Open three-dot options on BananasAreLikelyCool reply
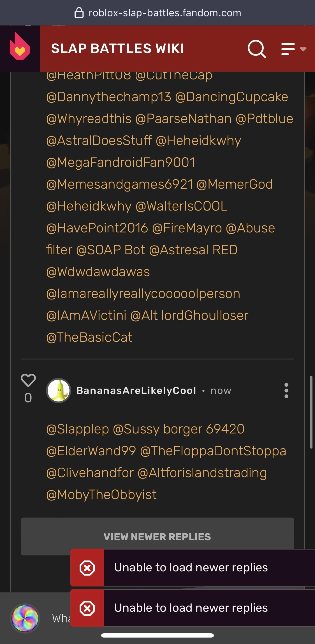 click(x=286, y=391)
